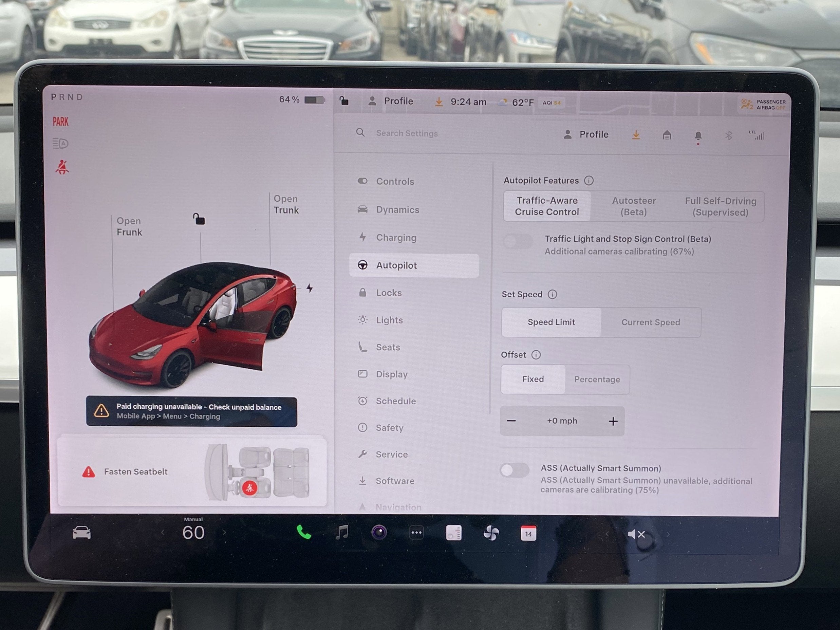840x630 pixels.
Task: Open the info icon next to Set Speed
Action: (552, 294)
